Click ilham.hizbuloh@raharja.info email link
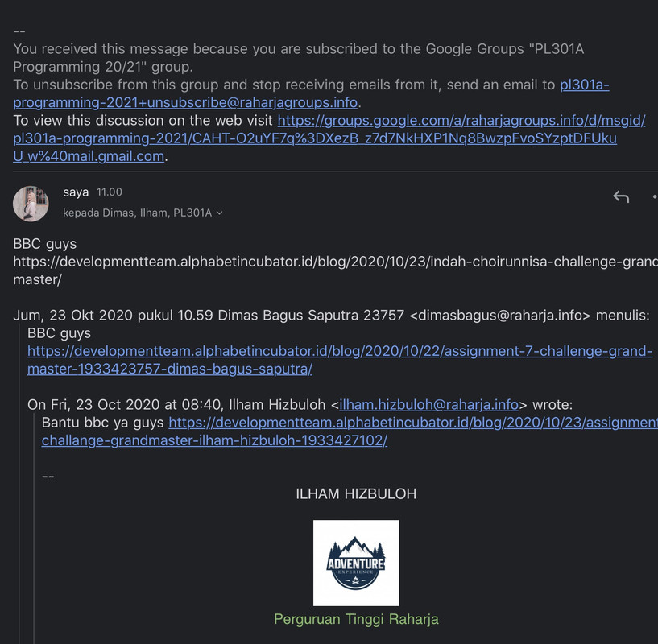This screenshot has height=644, width=658. [x=428, y=404]
